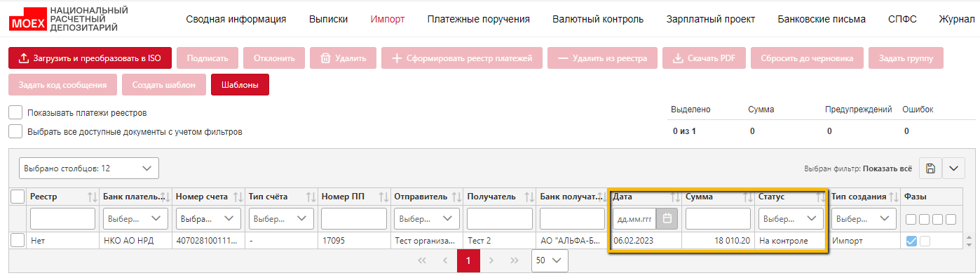Toggle last Фазы filter checkbox

(x=951, y=219)
